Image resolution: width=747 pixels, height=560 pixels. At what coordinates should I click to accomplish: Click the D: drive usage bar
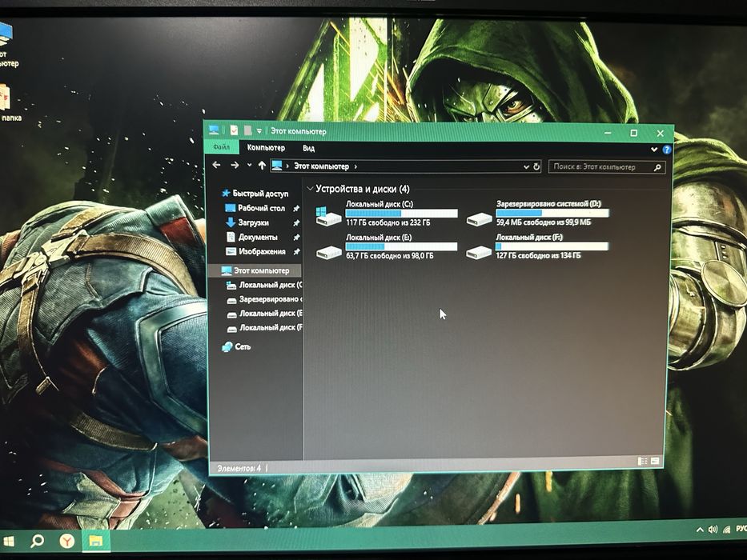[x=552, y=213]
